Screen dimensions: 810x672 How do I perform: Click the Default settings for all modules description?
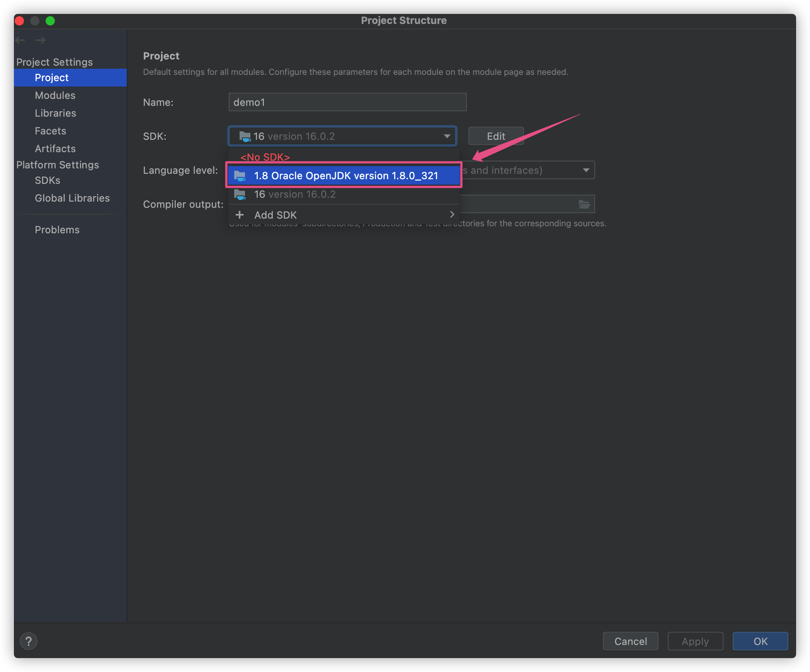(x=356, y=72)
